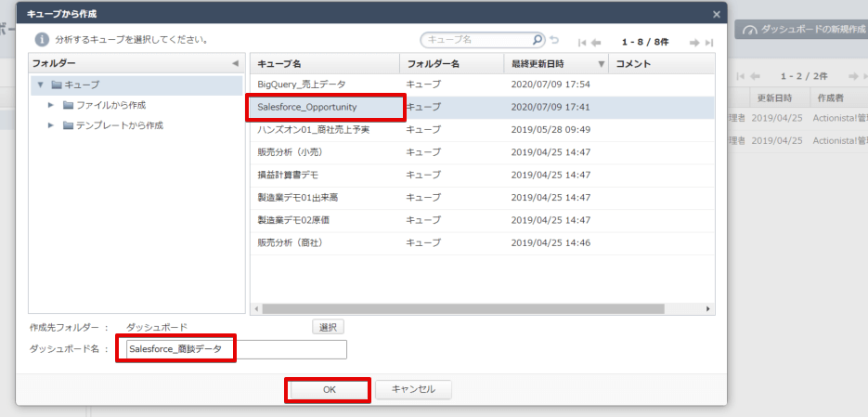Click the OK button
Viewport: 868px width, 417px height.
330,390
